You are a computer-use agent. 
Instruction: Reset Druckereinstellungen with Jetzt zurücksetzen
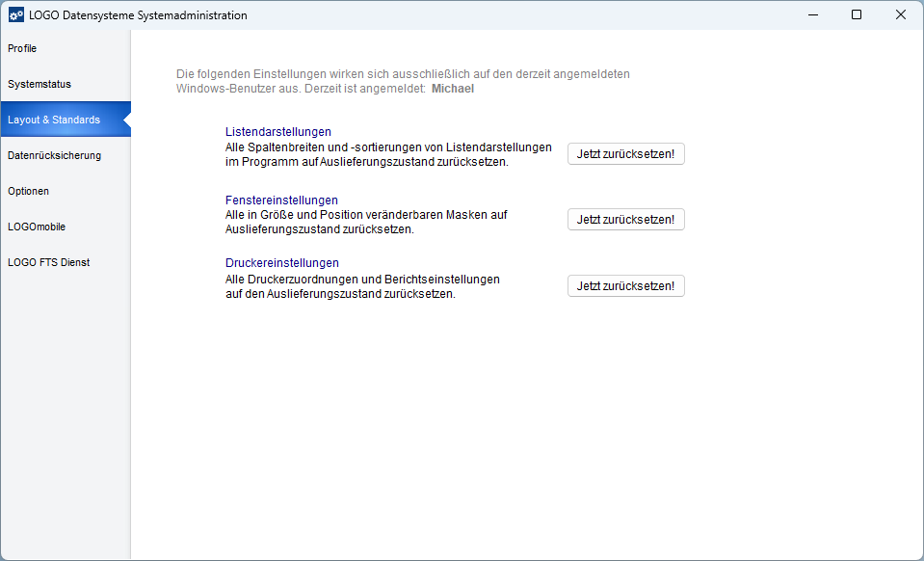coord(626,286)
